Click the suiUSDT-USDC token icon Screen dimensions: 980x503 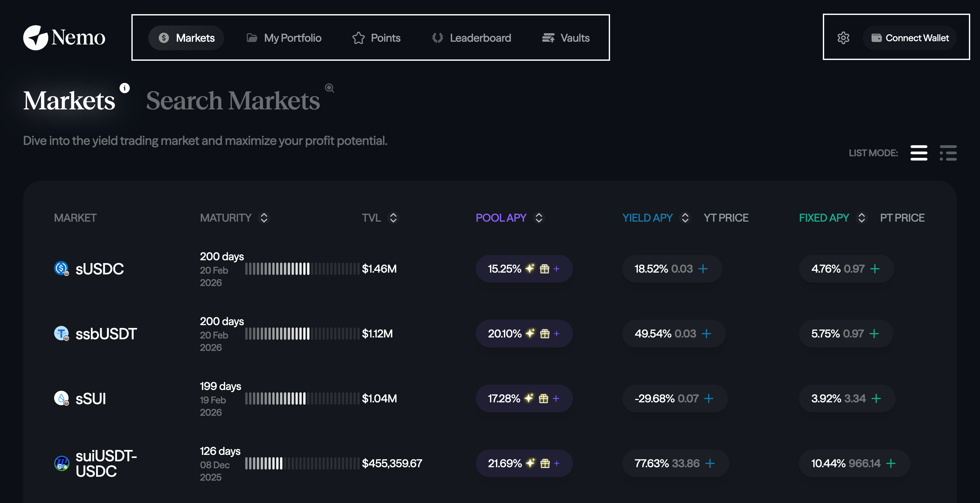(x=61, y=463)
